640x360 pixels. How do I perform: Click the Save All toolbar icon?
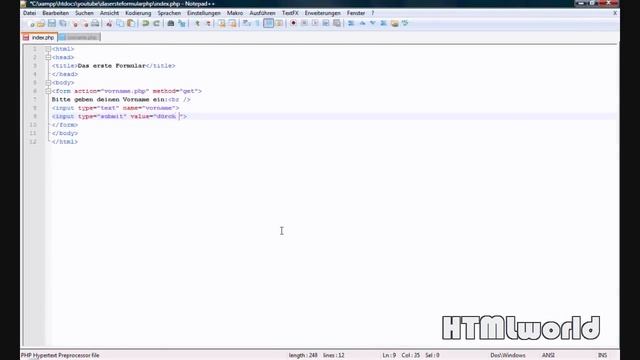tap(63, 24)
